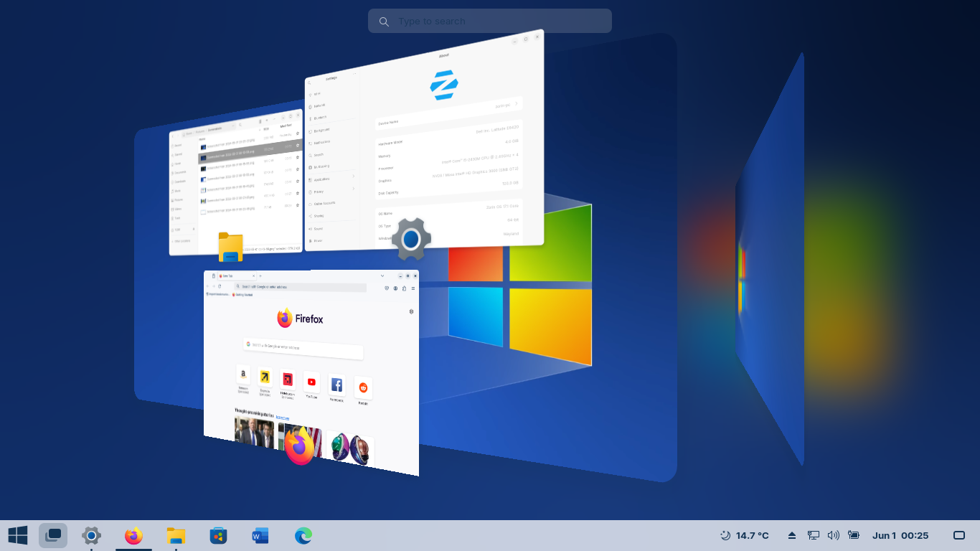This screenshot has height=551, width=980.
Task: Open the YouTube shortcut tile in Firefox
Action: 311,382
